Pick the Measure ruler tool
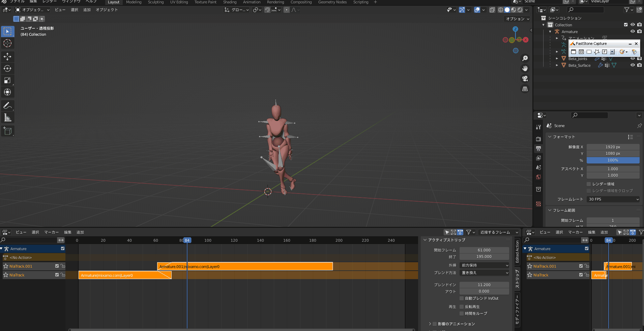 tap(7, 117)
